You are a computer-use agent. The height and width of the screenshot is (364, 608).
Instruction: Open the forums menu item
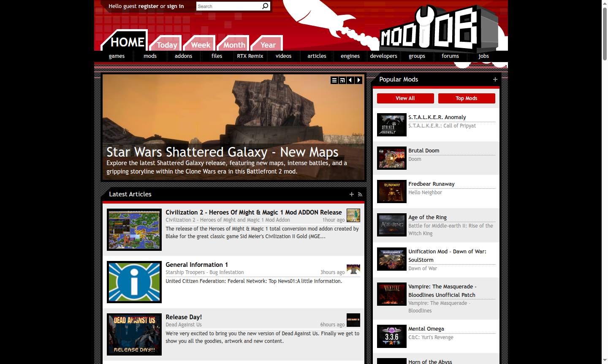(x=450, y=56)
